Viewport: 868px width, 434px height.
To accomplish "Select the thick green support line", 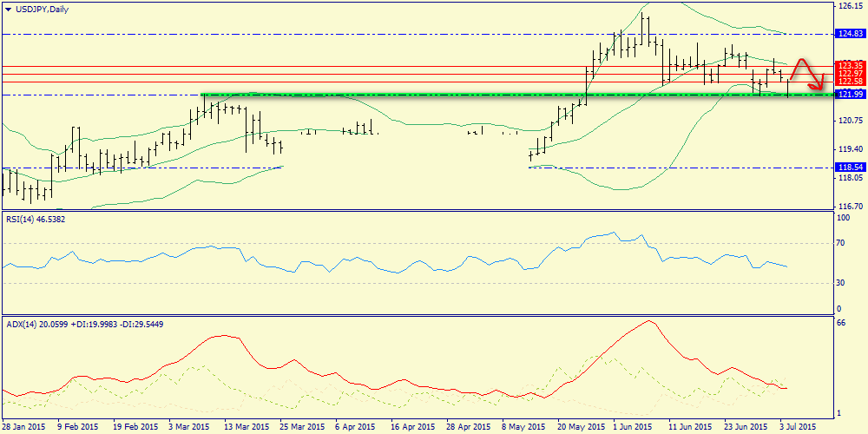I will 434,94.
